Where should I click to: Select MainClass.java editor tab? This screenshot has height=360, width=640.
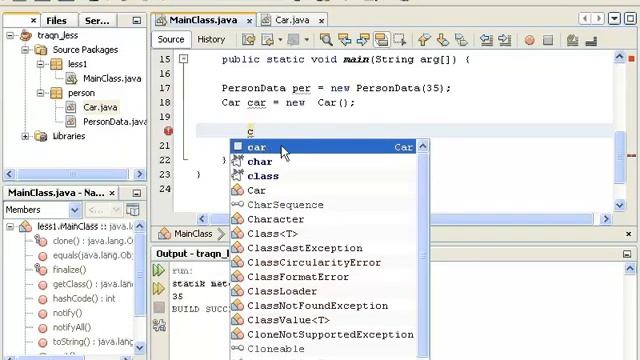(x=203, y=20)
